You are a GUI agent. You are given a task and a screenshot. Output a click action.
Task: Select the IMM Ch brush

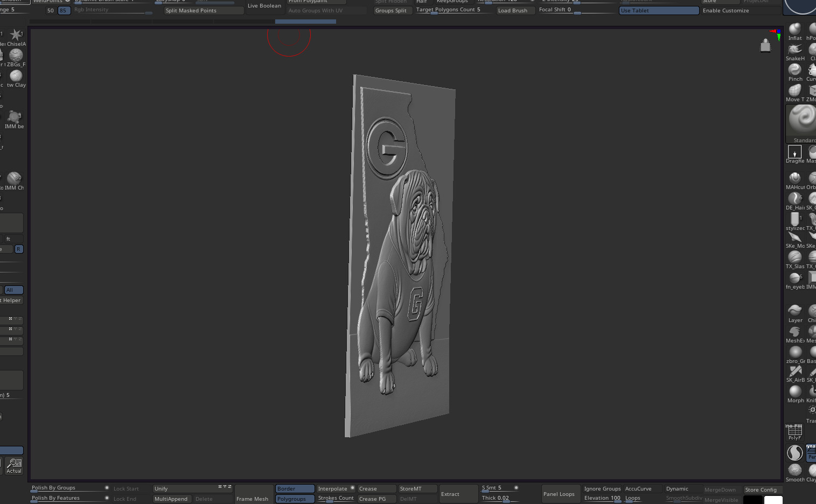[x=15, y=181]
